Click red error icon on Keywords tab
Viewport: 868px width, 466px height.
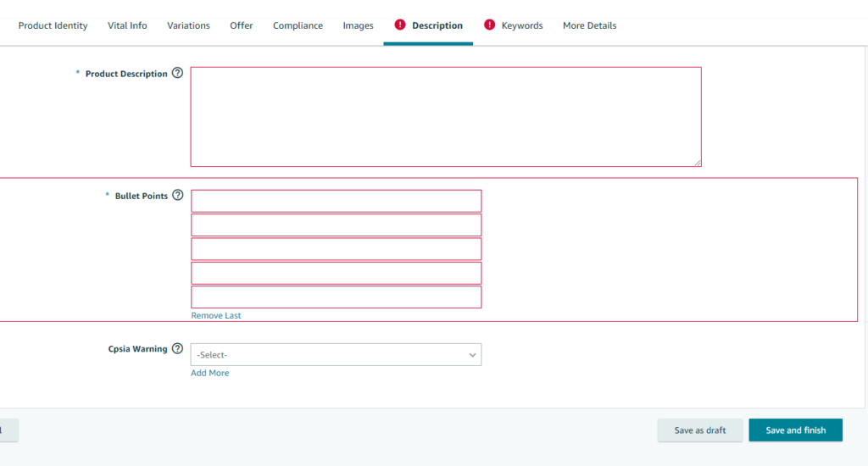[x=489, y=25]
